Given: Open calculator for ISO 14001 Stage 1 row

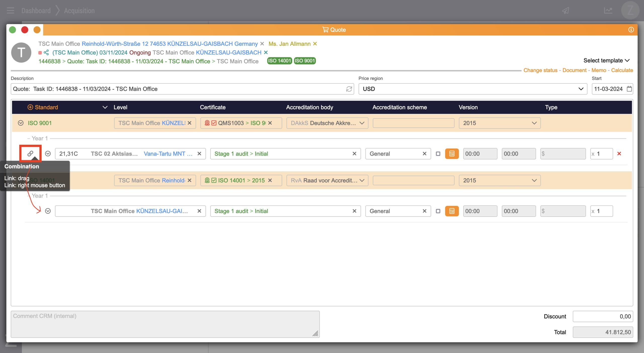Looking at the screenshot, I should tap(452, 211).
